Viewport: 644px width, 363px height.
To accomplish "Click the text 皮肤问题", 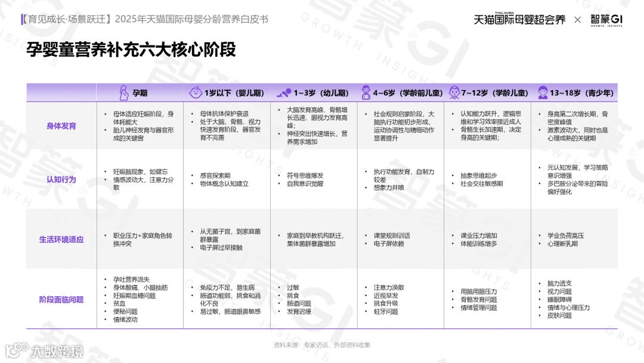I will 559,316.
